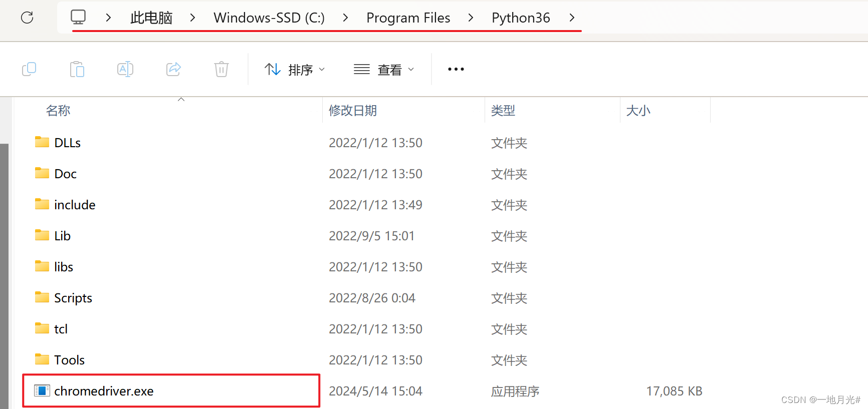Sort files by 大小 column
Screen dimensions: 868x409
pyautogui.click(x=638, y=110)
